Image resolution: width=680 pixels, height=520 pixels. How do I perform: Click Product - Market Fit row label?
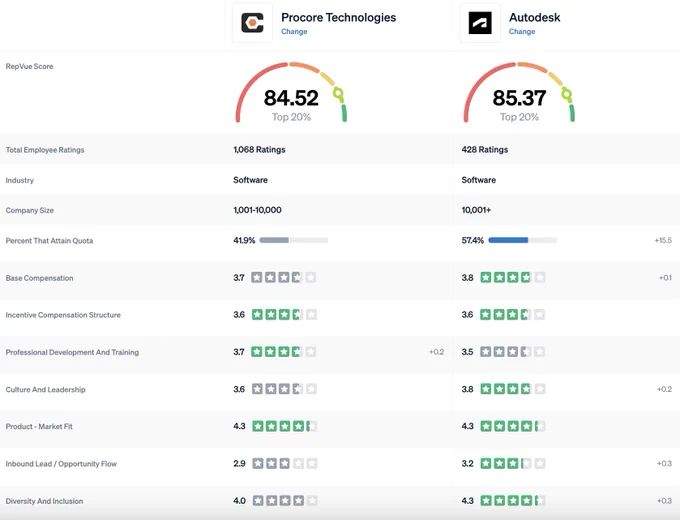click(39, 427)
